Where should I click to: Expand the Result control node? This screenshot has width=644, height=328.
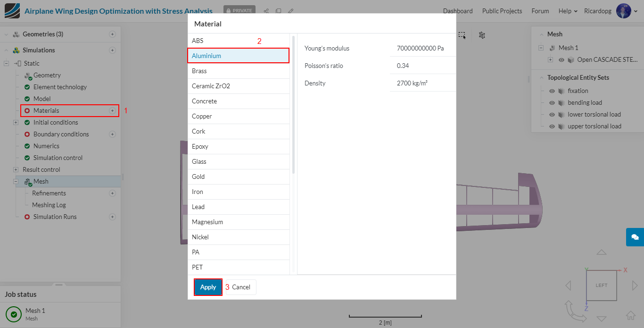[16, 169]
